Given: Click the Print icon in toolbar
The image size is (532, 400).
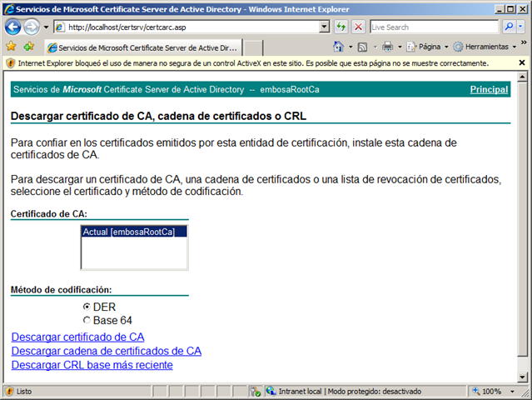Looking at the screenshot, I should point(389,47).
